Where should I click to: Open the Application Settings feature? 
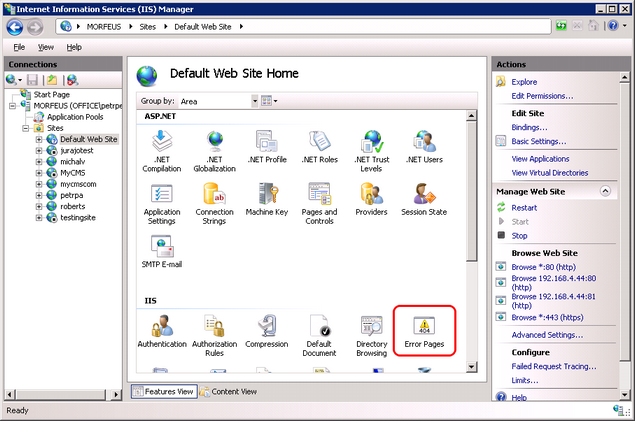pyautogui.click(x=162, y=204)
